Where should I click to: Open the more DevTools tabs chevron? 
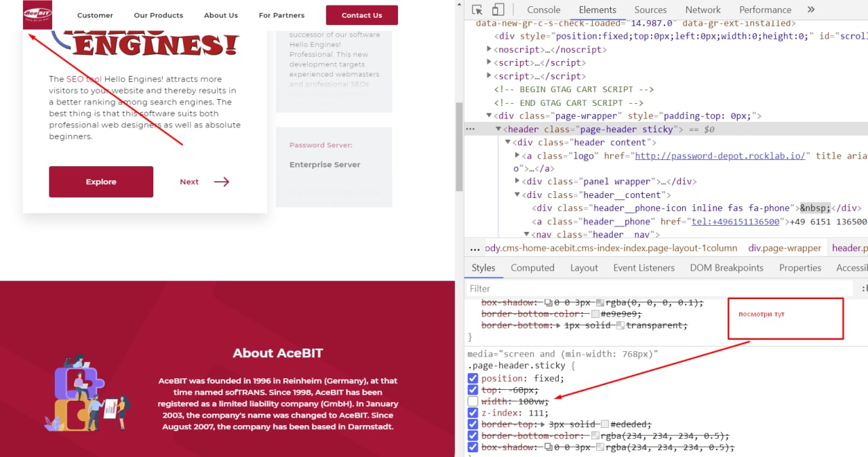pos(811,9)
